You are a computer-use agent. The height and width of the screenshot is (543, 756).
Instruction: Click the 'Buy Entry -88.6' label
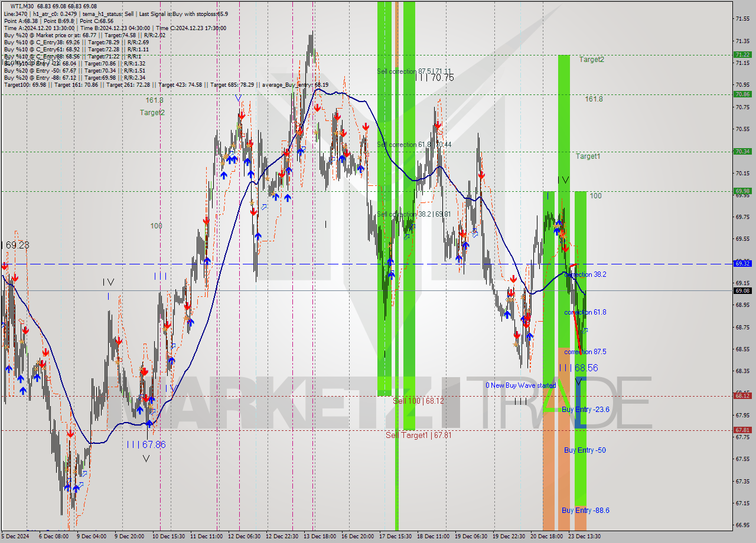[585, 511]
